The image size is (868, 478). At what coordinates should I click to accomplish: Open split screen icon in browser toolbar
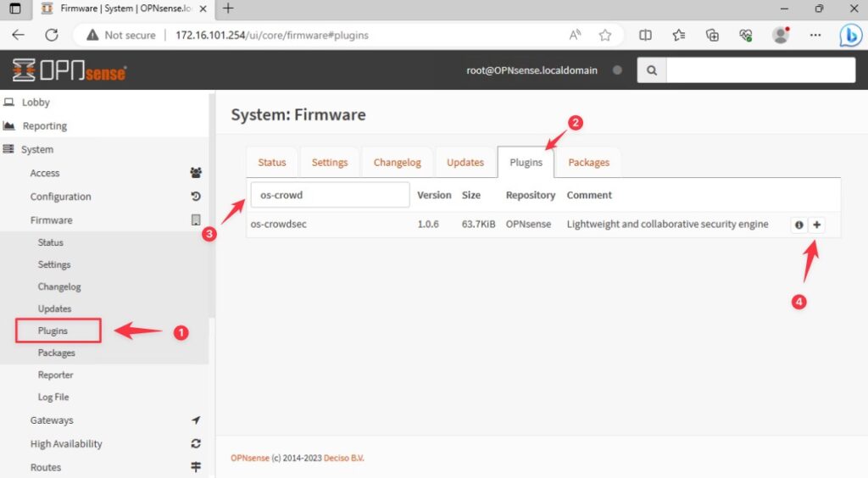click(645, 35)
